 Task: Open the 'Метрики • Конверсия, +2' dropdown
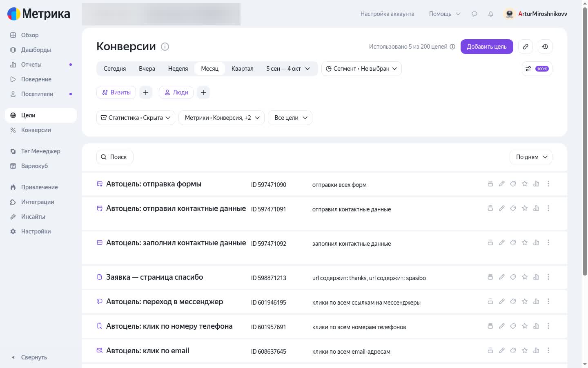(x=222, y=118)
